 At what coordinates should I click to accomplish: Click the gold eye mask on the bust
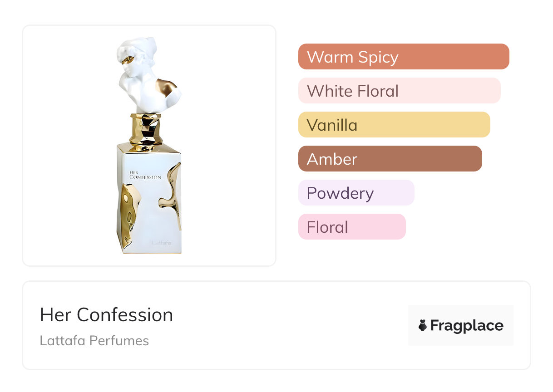[128, 59]
